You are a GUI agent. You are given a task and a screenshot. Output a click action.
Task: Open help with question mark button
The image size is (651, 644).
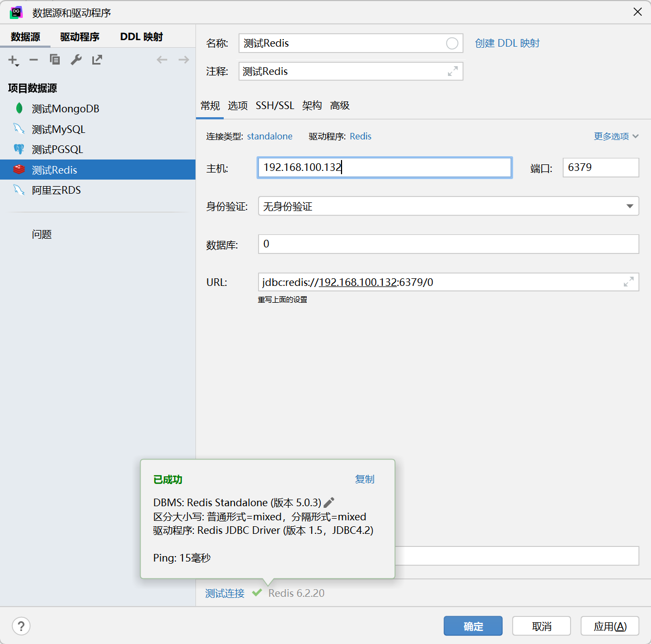(21, 626)
